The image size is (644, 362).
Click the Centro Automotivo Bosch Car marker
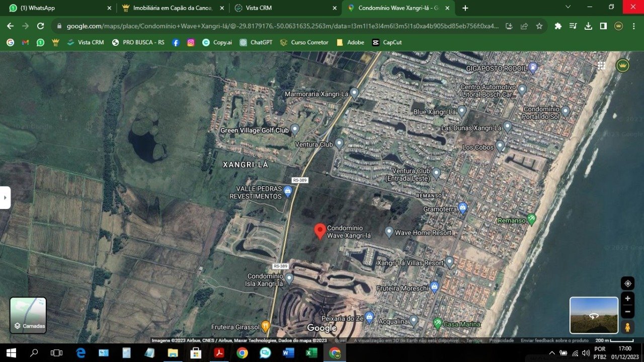pos(522,90)
